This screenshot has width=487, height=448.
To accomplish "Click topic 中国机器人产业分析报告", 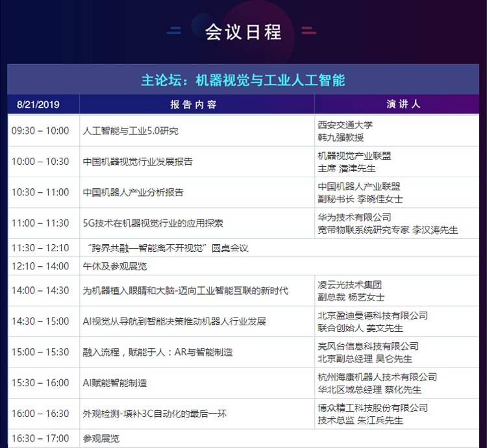I will point(133,192).
